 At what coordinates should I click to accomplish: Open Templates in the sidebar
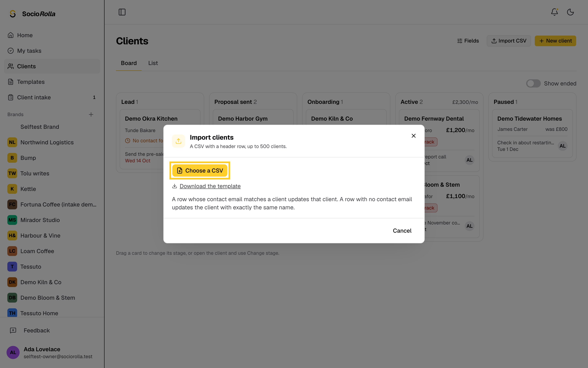pyautogui.click(x=52, y=82)
